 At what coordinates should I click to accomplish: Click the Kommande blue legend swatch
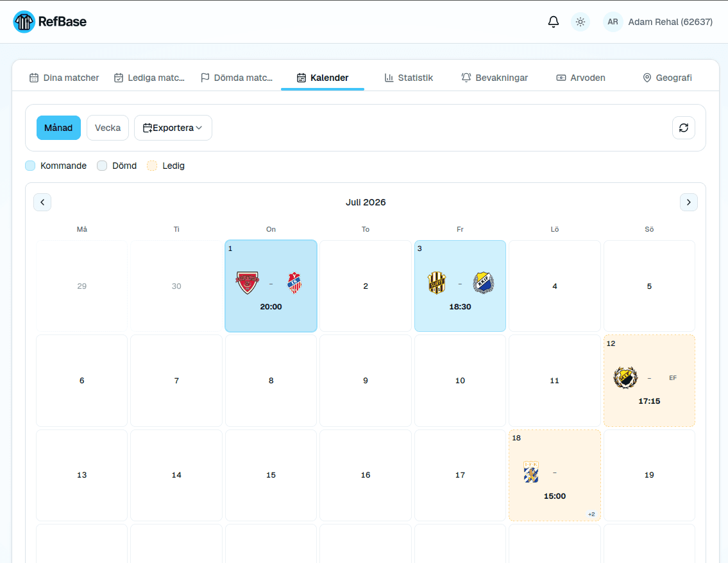point(30,166)
